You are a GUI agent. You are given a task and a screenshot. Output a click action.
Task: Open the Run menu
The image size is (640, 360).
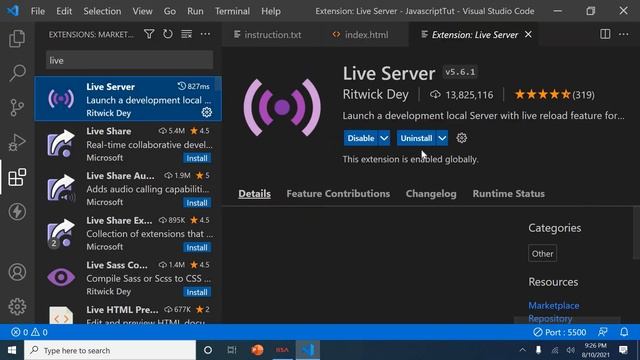195,11
